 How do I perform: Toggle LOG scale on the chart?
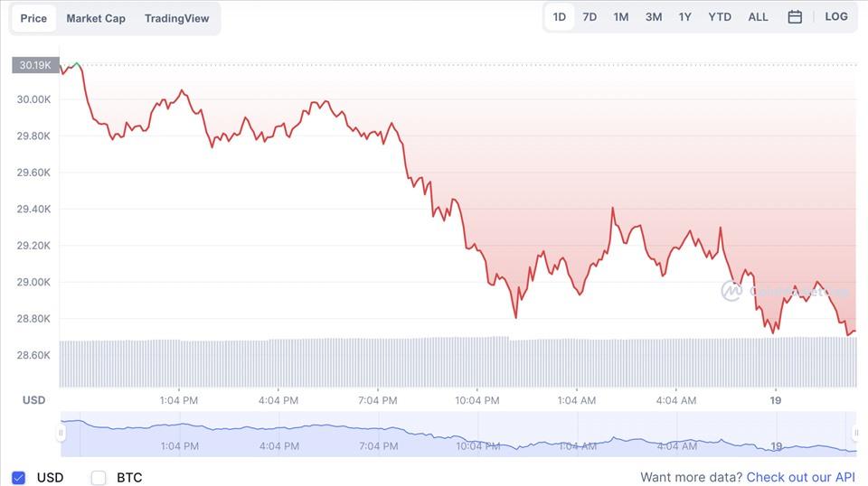coord(836,17)
